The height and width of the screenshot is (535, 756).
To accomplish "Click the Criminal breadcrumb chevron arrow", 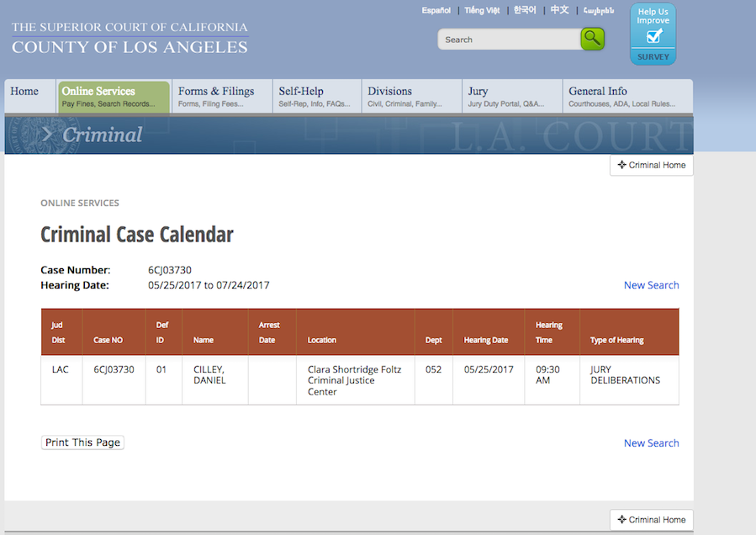I will [x=47, y=134].
